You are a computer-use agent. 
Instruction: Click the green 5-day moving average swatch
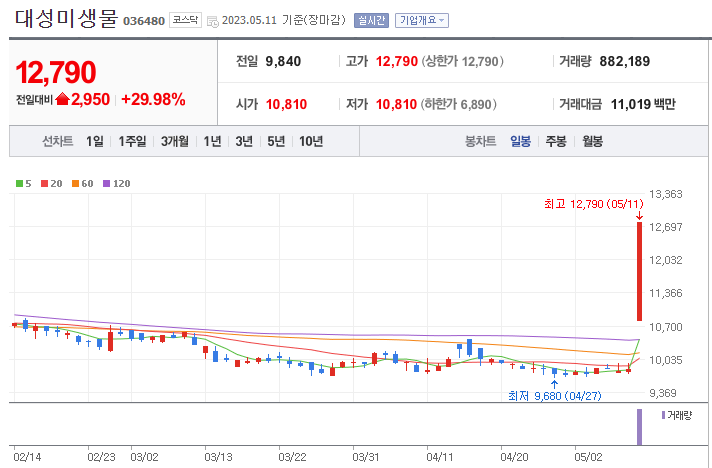[x=19, y=184]
